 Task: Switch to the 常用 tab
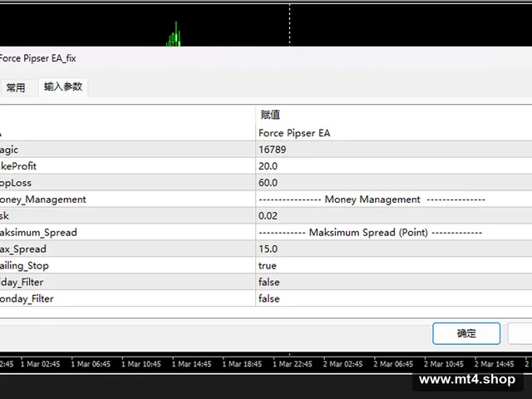tap(16, 88)
